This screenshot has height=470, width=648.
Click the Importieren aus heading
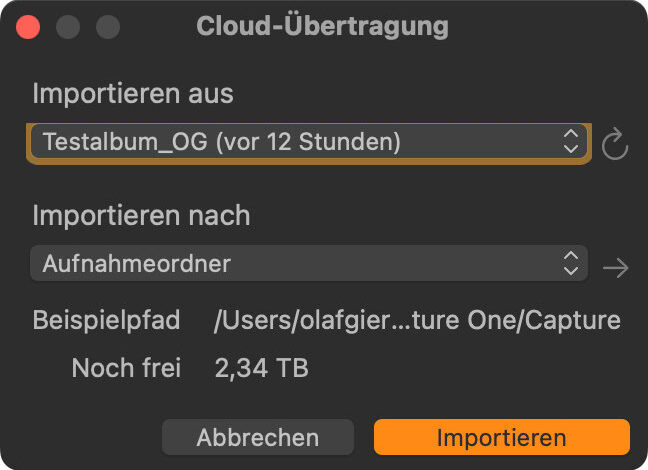(x=132, y=94)
